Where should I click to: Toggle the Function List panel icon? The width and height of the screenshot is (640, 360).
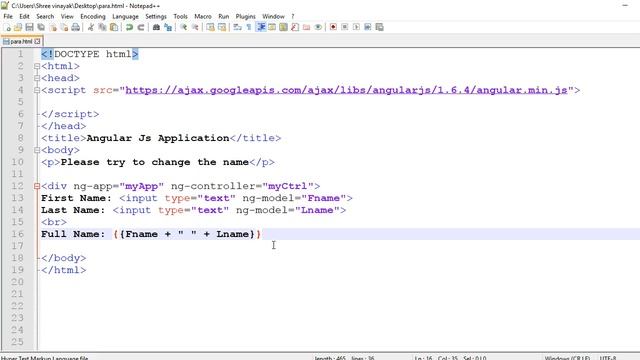[295, 27]
